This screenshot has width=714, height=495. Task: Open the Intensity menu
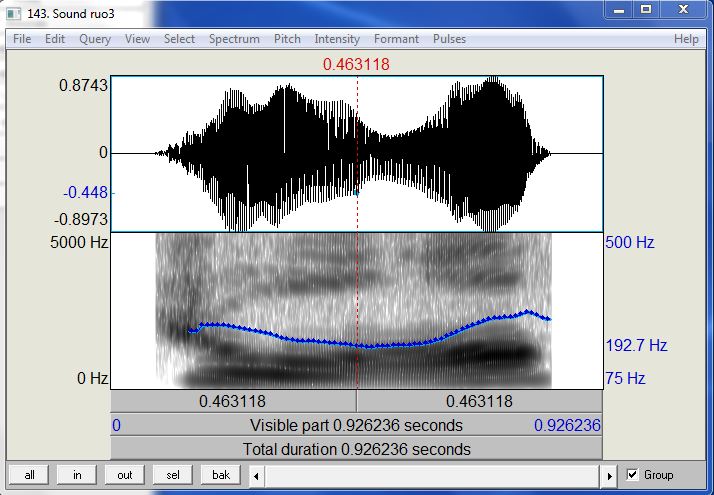coord(337,39)
